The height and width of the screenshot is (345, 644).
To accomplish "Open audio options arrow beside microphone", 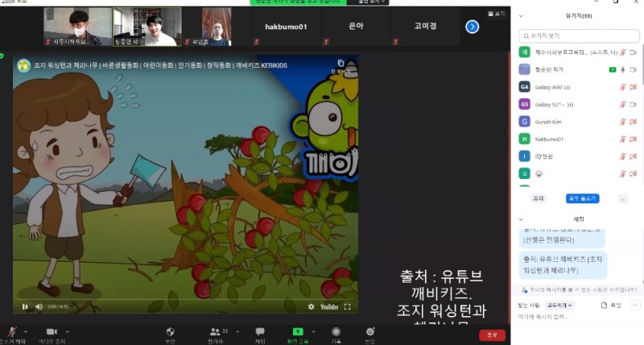I will (x=26, y=331).
